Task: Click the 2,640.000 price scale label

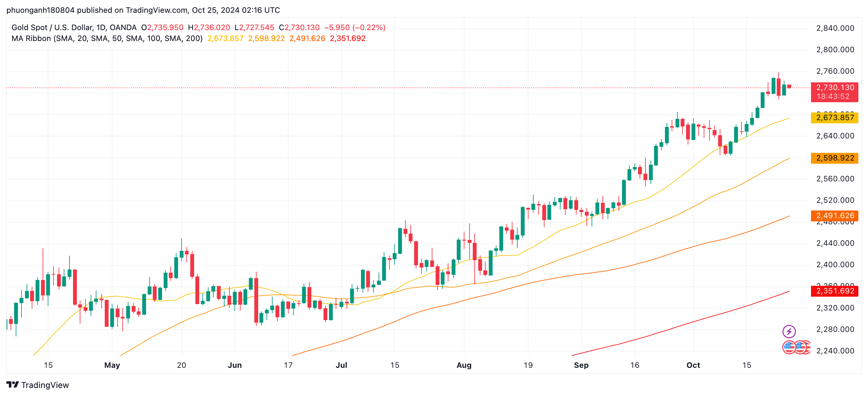Action: (835, 136)
